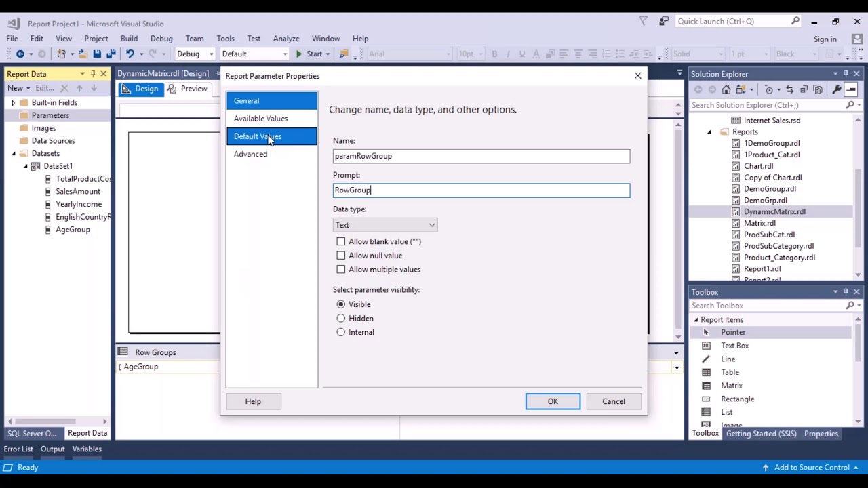The width and height of the screenshot is (868, 488).
Task: Select the Internal radio button
Action: click(x=341, y=332)
